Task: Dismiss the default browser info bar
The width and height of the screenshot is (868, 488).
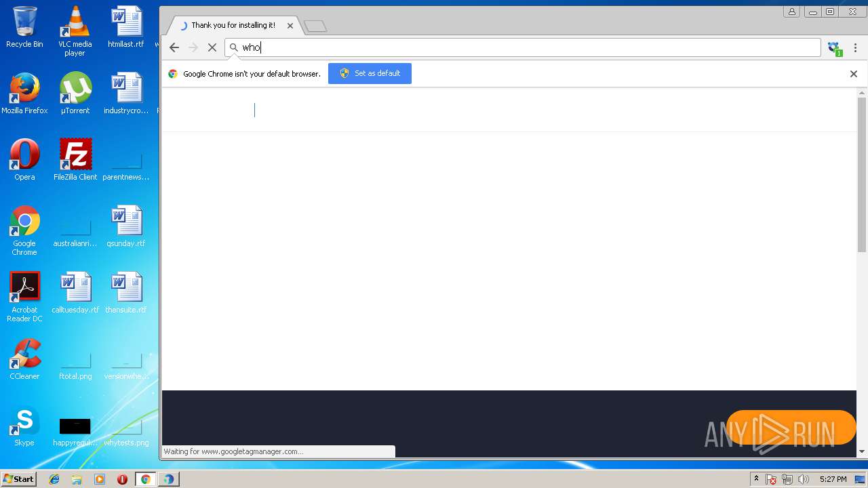Action: pos(854,74)
